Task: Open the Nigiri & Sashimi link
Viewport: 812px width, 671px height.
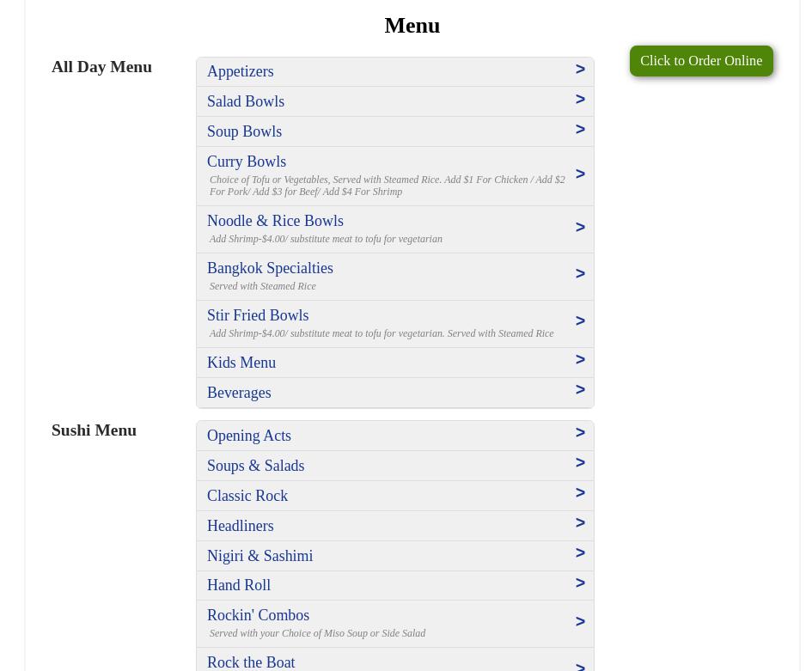Action: [x=259, y=556]
